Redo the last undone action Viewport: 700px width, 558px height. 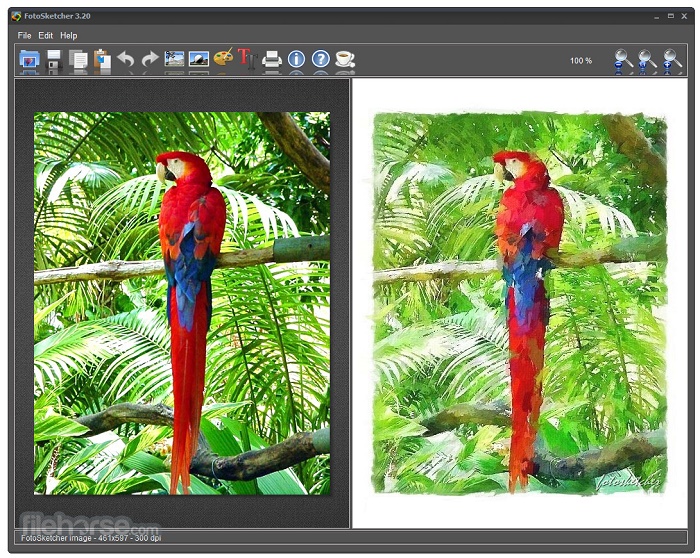150,60
